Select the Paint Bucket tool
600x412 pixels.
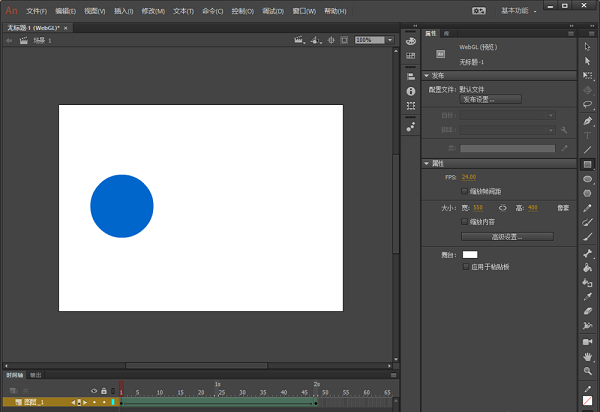coord(588,268)
